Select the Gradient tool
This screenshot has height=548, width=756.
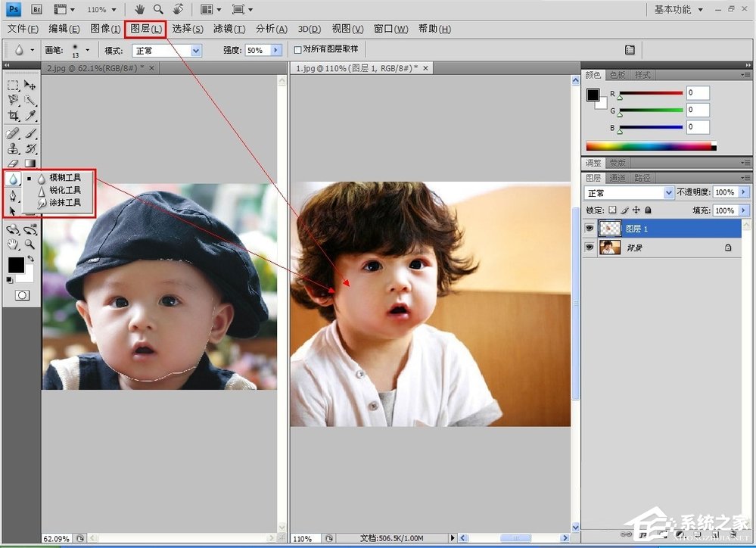tap(30, 163)
